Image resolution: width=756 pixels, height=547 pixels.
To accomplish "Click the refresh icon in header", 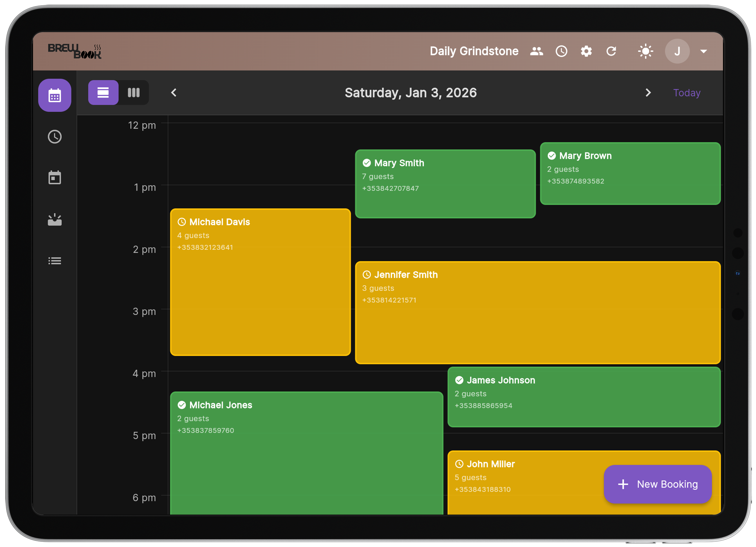I will pos(611,51).
